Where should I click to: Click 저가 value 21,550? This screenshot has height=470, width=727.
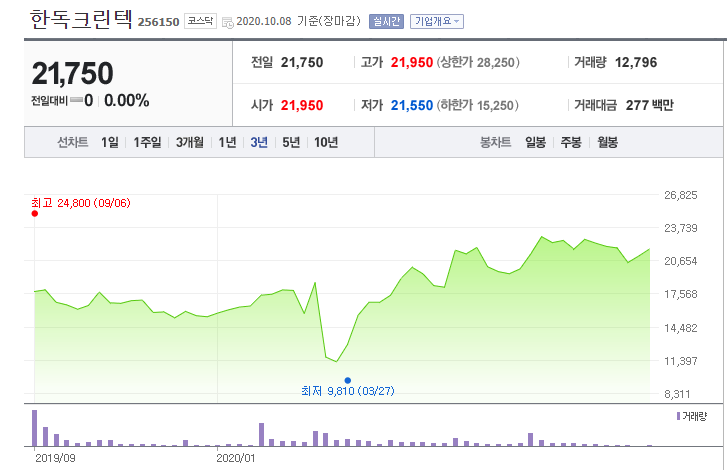[412, 105]
